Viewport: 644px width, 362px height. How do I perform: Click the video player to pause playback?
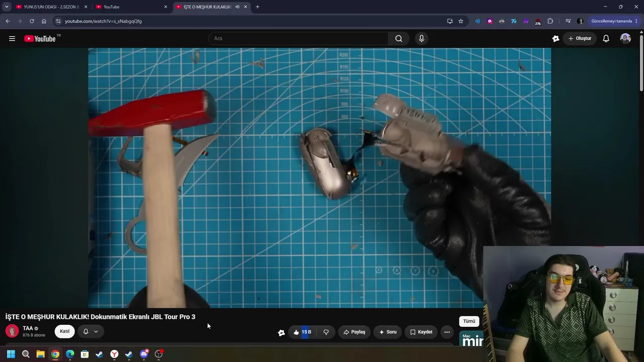click(319, 178)
